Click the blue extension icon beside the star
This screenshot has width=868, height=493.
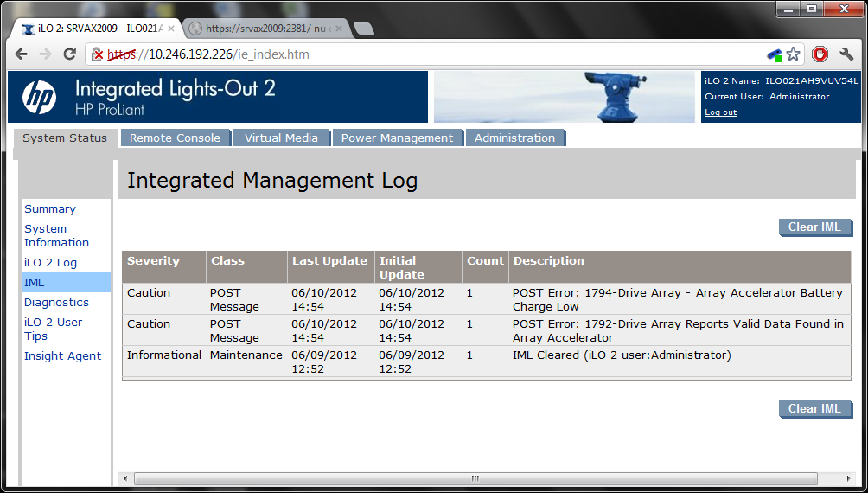pos(775,54)
